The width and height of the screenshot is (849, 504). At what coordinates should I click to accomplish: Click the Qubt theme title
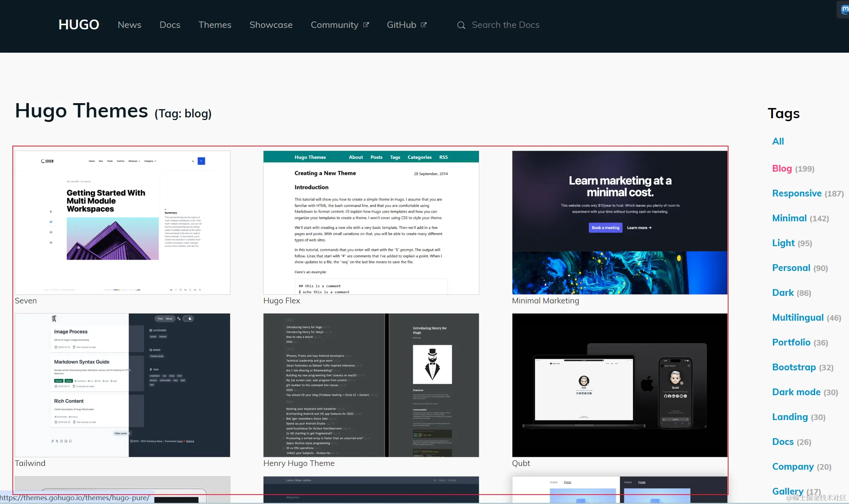coord(521,463)
